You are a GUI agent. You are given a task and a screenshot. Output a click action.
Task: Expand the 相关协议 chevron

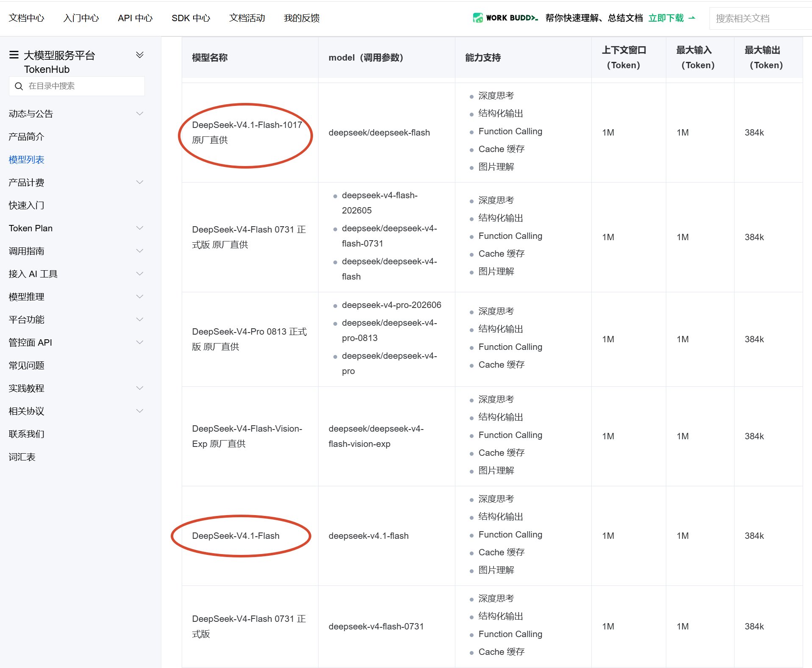pos(140,411)
